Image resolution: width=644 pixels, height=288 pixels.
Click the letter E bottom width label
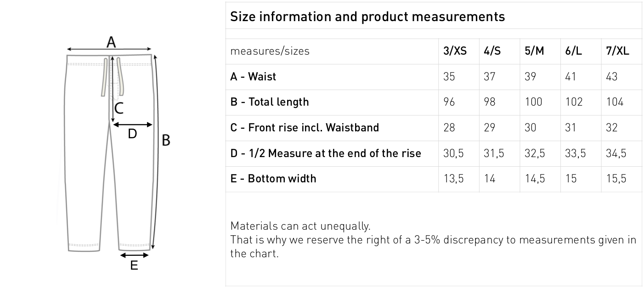134,265
